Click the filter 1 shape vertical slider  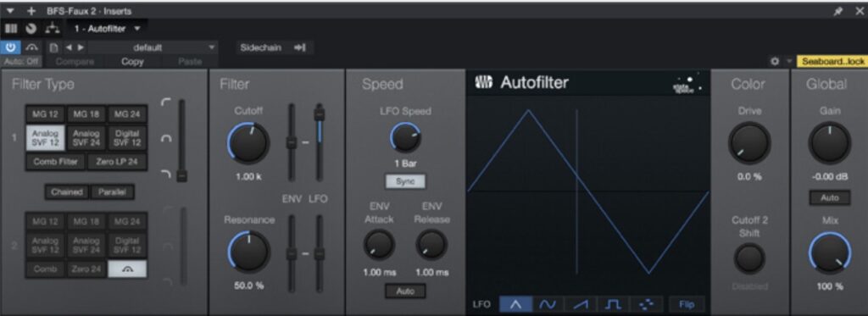click(182, 141)
